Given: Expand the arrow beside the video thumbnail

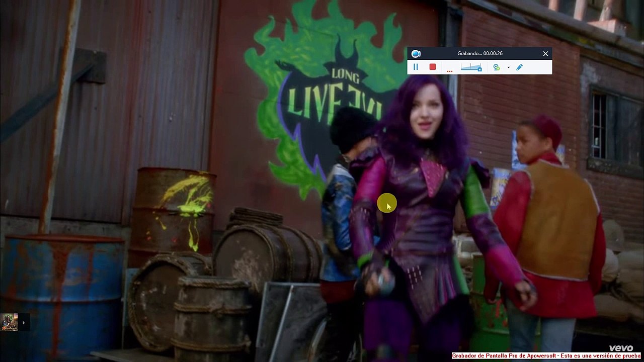Looking at the screenshot, I should 24,322.
